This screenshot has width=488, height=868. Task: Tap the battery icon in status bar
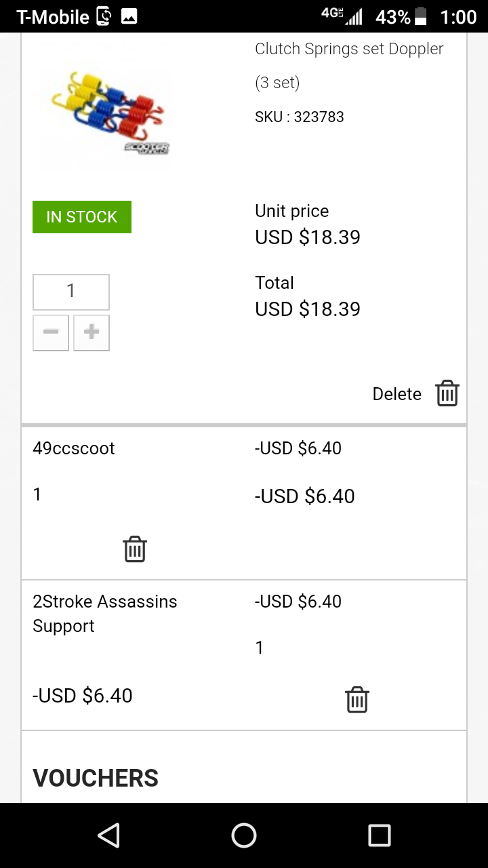point(421,16)
